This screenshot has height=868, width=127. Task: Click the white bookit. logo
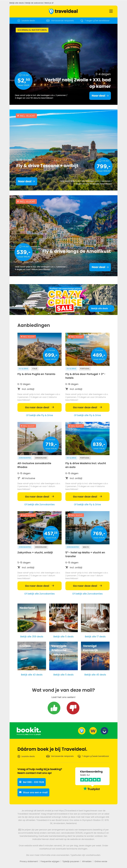pos(29,730)
